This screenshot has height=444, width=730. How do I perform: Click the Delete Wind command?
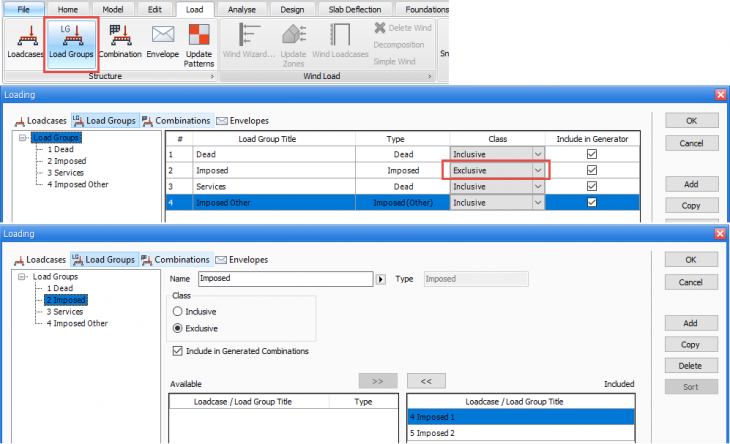pyautogui.click(x=403, y=28)
